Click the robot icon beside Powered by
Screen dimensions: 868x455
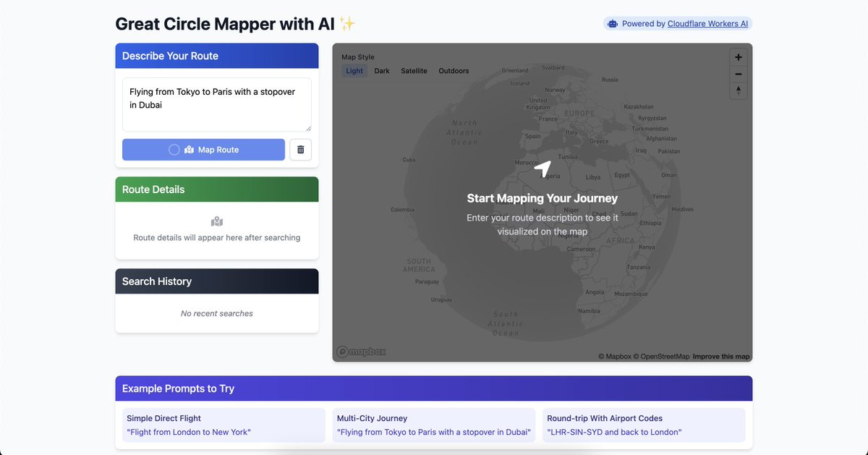click(613, 24)
